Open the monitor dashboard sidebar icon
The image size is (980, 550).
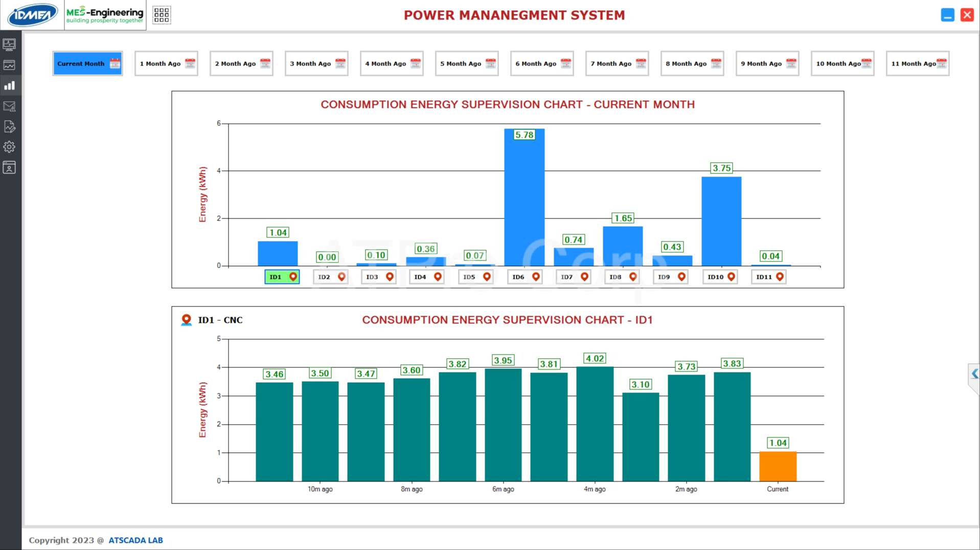pyautogui.click(x=9, y=45)
